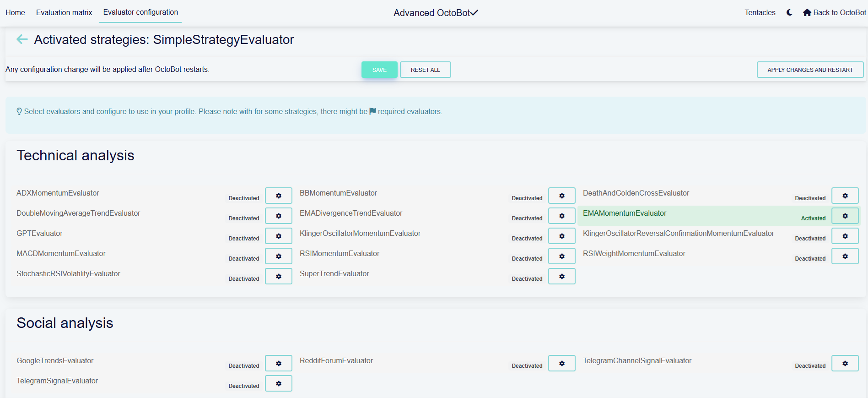
Task: Open DoubleMovingAverageTrendEvaluator gear settings
Action: 279,216
